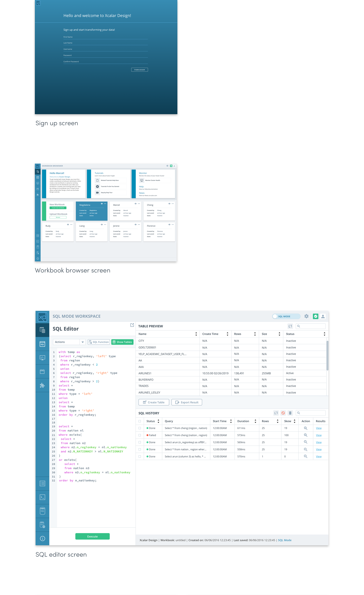Tick the select-all checkbox in SQL History header
The image size is (364, 595).
[x=140, y=421]
